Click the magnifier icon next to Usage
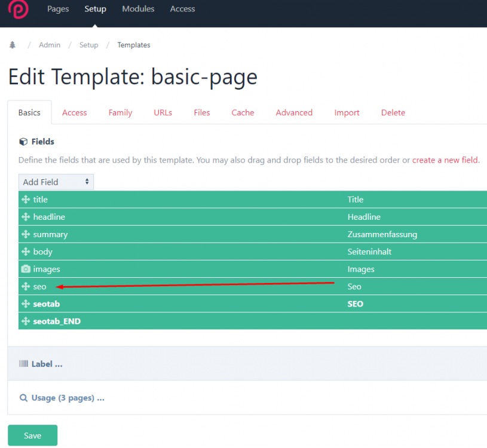The width and height of the screenshot is (487, 448). point(23,398)
